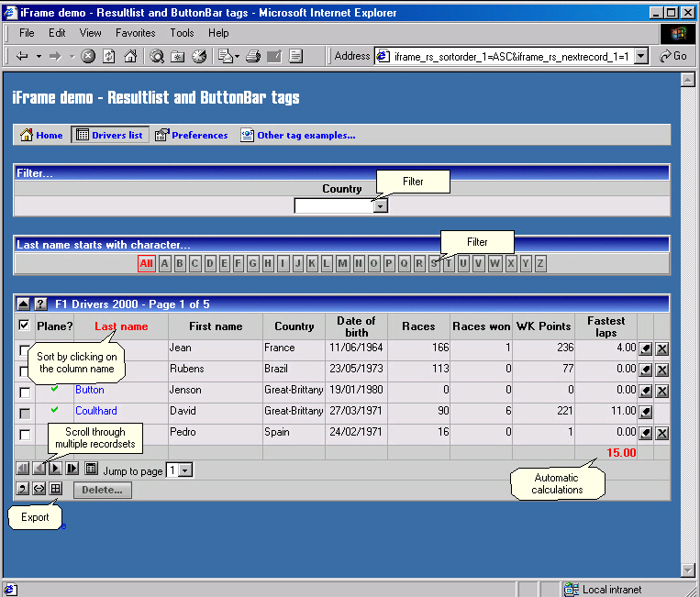Click the Mail toolbar icon
This screenshot has height=597, width=700.
point(226,56)
